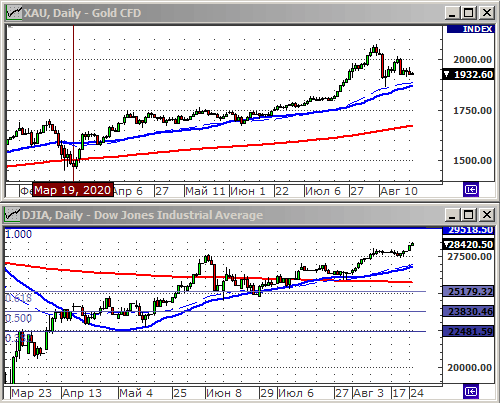Click the DJIA chart title icon
500x403 pixels.
coord(12,215)
